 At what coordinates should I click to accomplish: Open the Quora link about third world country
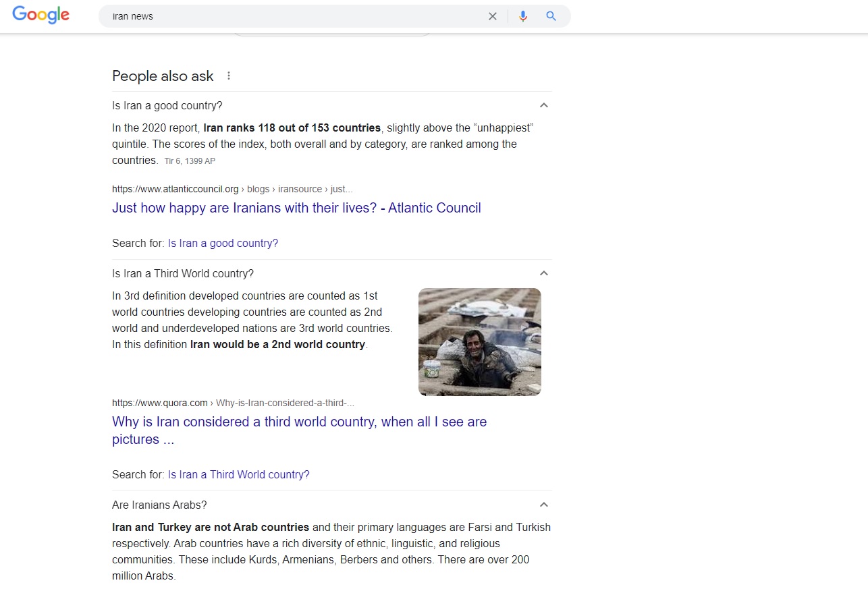click(299, 430)
